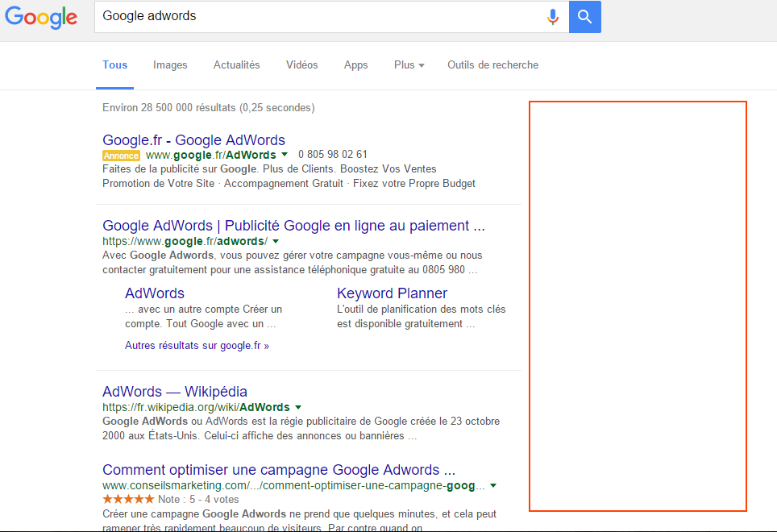Click the five-star rating icons
The width and height of the screenshot is (777, 532).
pos(128,499)
